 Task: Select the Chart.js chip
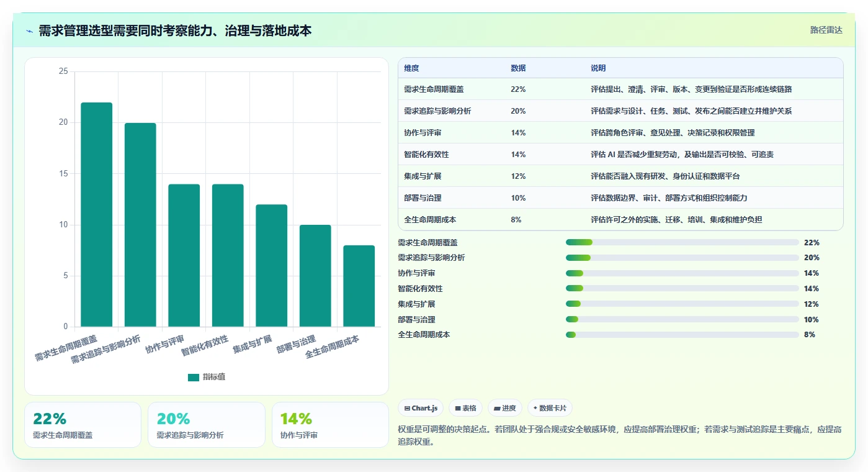coord(421,408)
